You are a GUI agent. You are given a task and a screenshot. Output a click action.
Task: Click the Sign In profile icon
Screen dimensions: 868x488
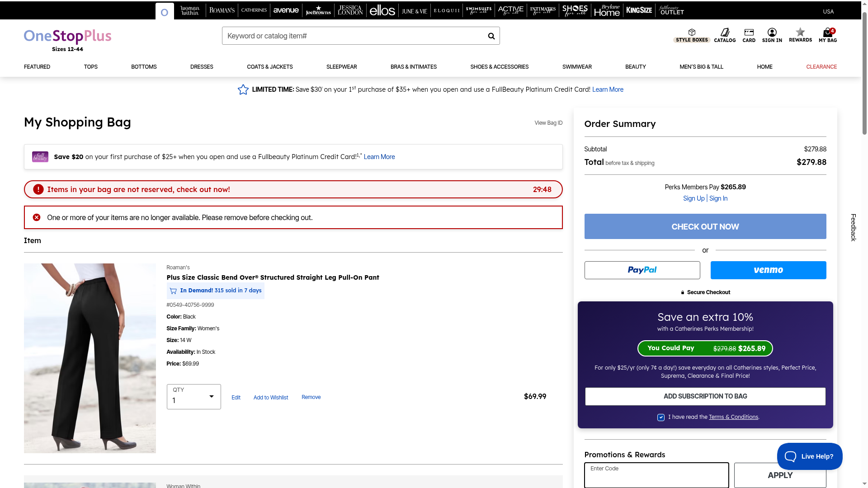[x=772, y=33]
